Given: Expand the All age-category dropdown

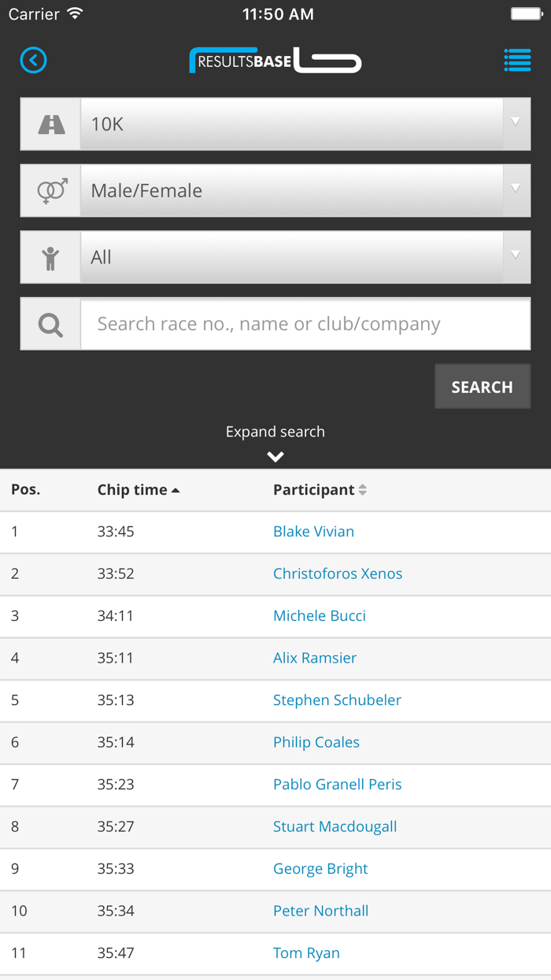Looking at the screenshot, I should [x=305, y=257].
